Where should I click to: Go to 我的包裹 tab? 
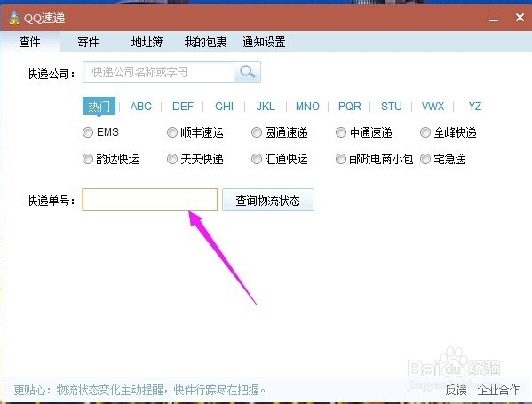tap(206, 42)
